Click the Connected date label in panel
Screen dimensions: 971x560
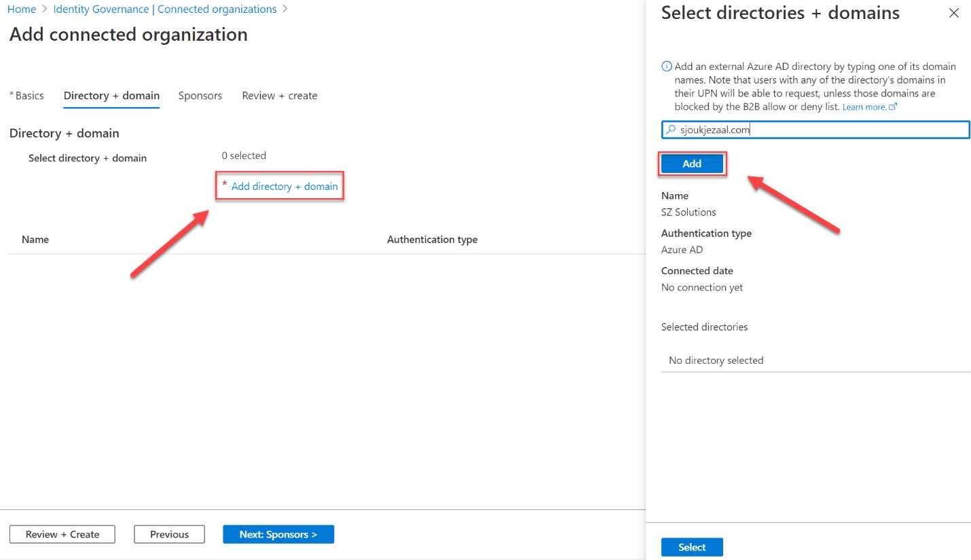(697, 271)
